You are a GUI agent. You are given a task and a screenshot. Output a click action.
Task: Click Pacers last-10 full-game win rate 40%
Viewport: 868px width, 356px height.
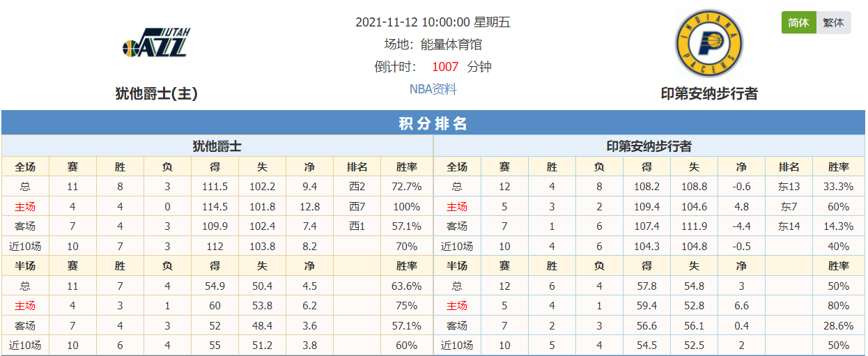pos(839,246)
